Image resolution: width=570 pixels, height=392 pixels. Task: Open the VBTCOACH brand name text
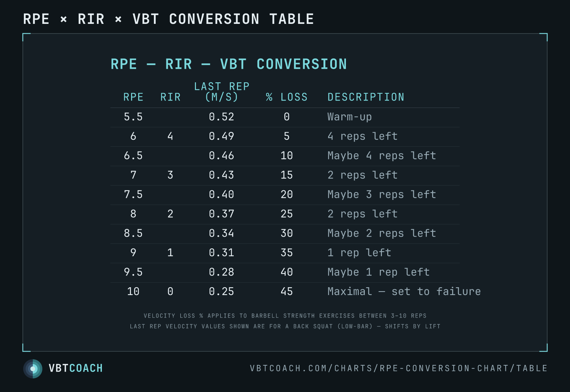tap(76, 368)
